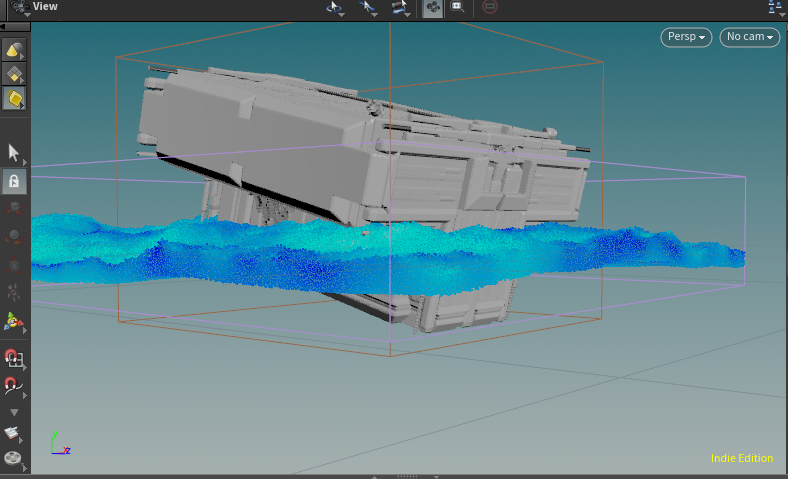Click the first dimmed handle tool icon
Screen dimensions: 788x479
click(x=14, y=208)
